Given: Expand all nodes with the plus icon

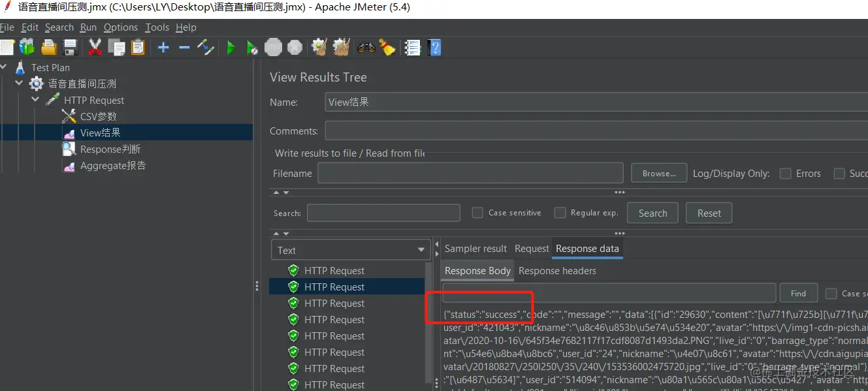Looking at the screenshot, I should tap(163, 47).
